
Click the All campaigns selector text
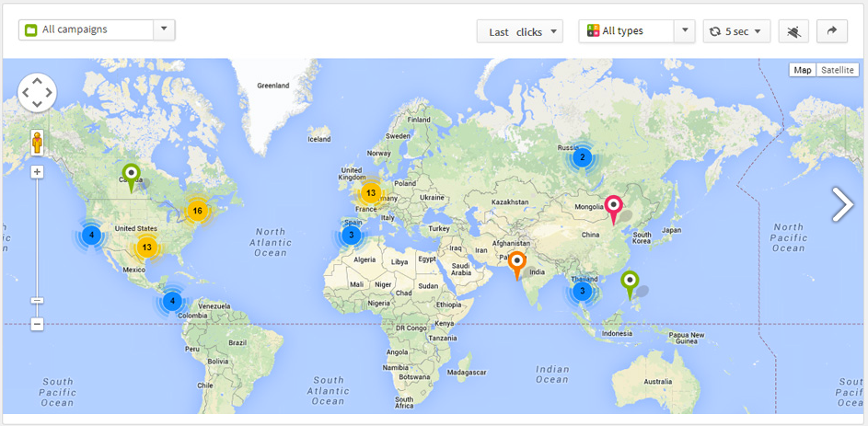(x=75, y=29)
